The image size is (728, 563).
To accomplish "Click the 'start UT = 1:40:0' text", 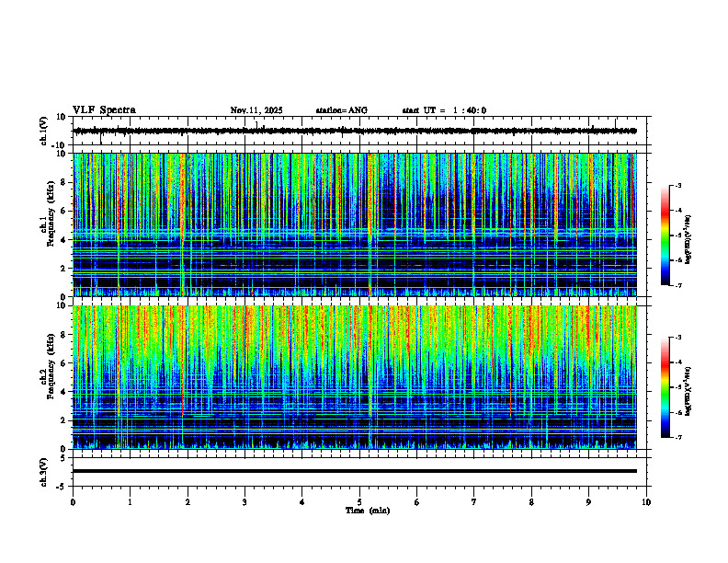I will coord(444,110).
